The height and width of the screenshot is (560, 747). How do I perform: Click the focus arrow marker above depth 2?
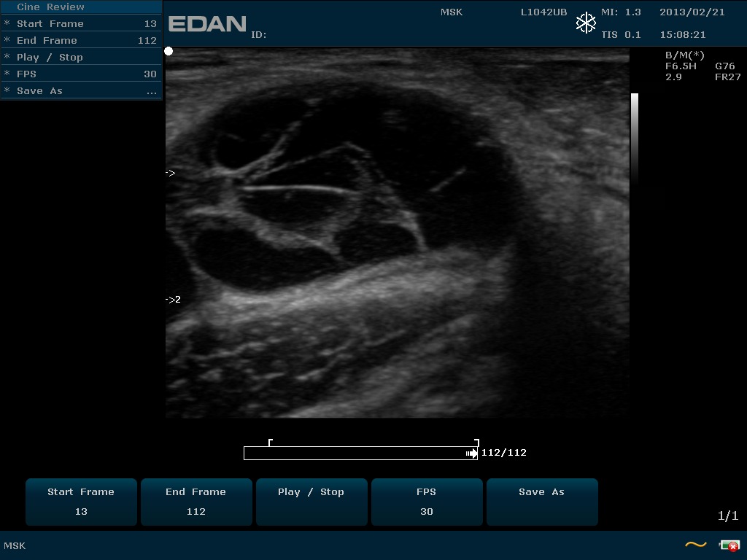click(x=170, y=173)
